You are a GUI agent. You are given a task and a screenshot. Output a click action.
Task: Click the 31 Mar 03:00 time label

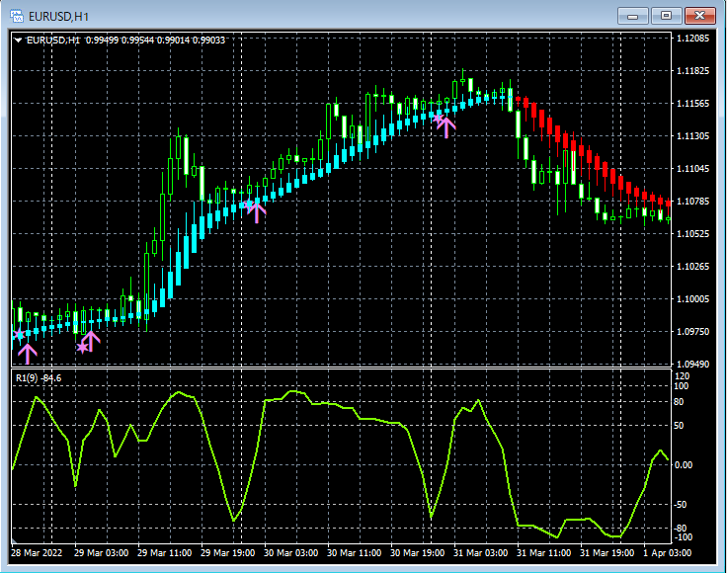coord(480,553)
